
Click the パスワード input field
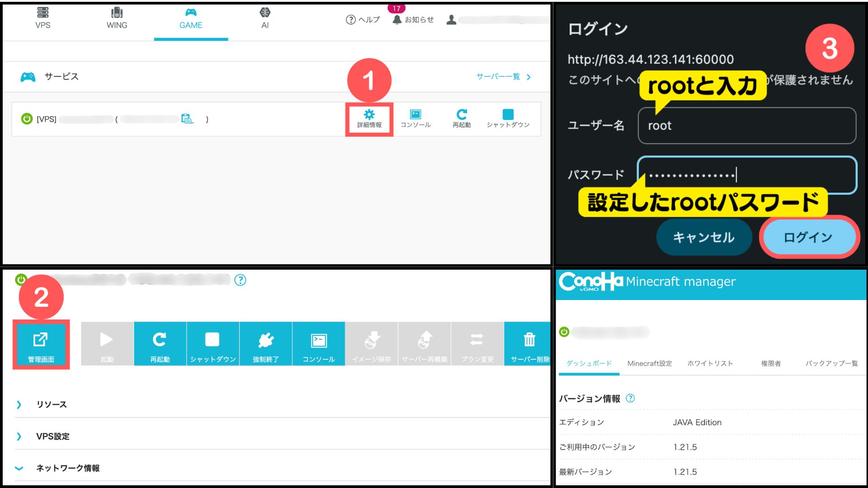(747, 175)
